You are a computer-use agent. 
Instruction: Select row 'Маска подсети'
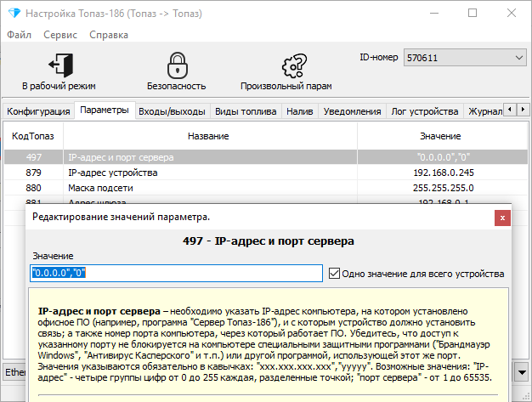(266, 188)
